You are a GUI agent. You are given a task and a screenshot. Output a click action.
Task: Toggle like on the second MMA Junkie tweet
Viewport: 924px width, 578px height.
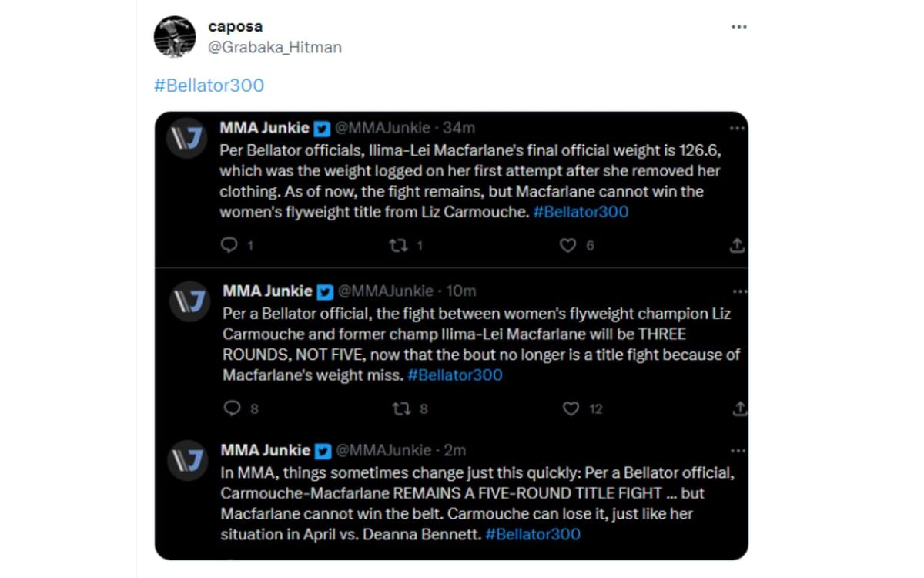point(571,408)
